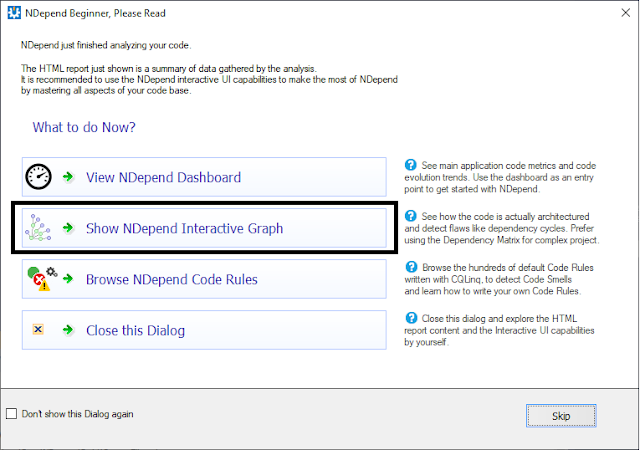The image size is (640, 450).
Task: Click description See how the code is architectured
Action: point(502,228)
